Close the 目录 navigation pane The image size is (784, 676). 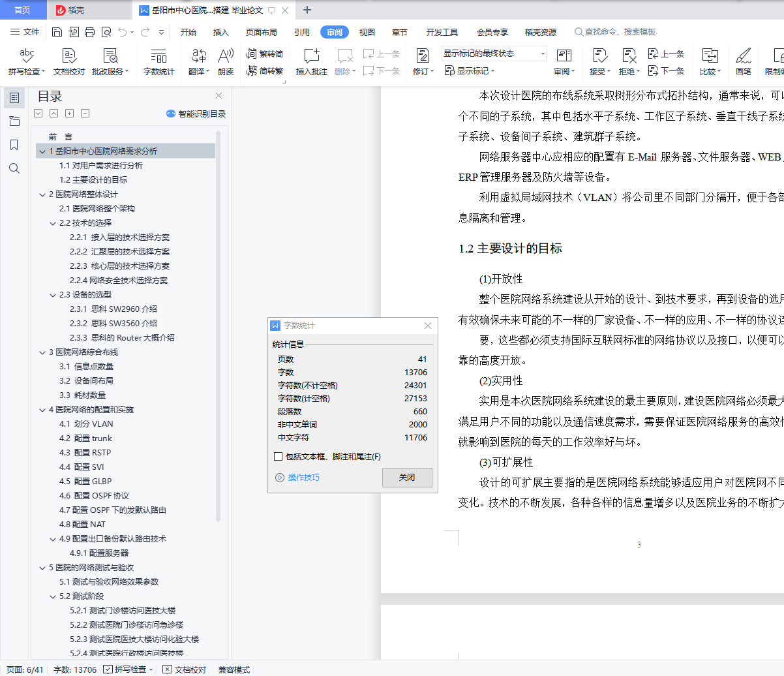tap(219, 96)
